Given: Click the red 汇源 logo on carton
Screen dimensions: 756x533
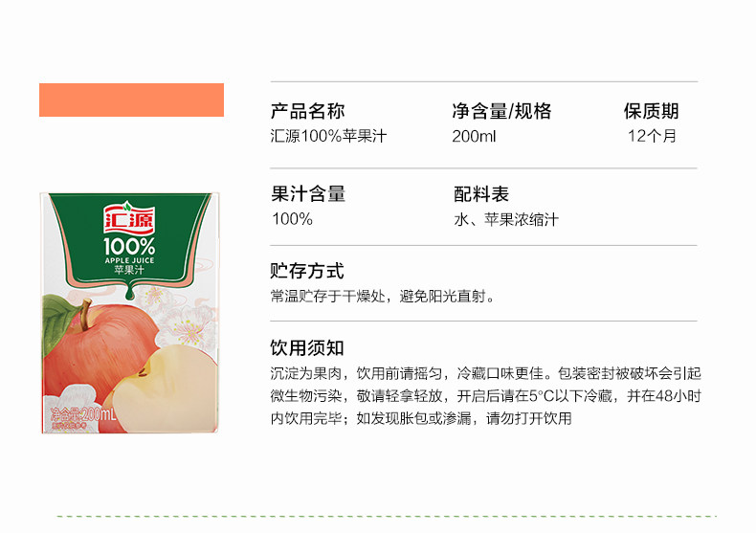Looking at the screenshot, I should [x=129, y=218].
